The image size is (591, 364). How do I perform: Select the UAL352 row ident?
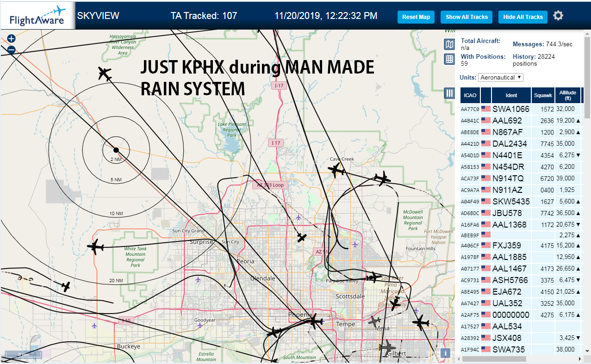(507, 303)
